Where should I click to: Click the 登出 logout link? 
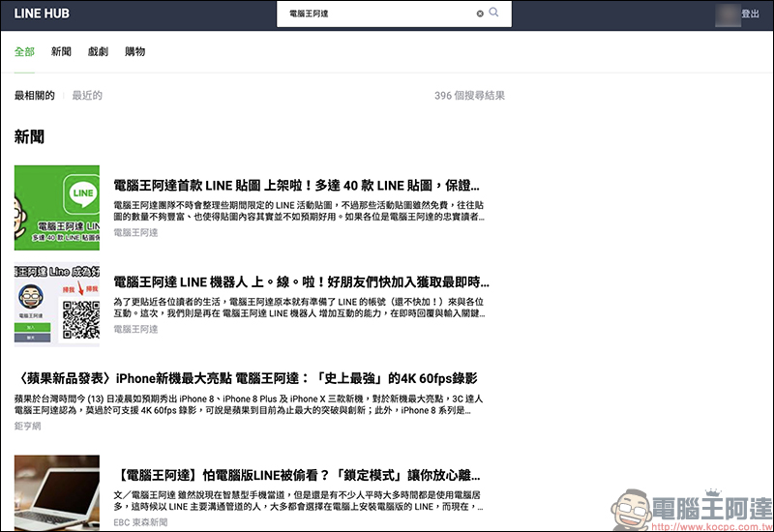point(750,14)
